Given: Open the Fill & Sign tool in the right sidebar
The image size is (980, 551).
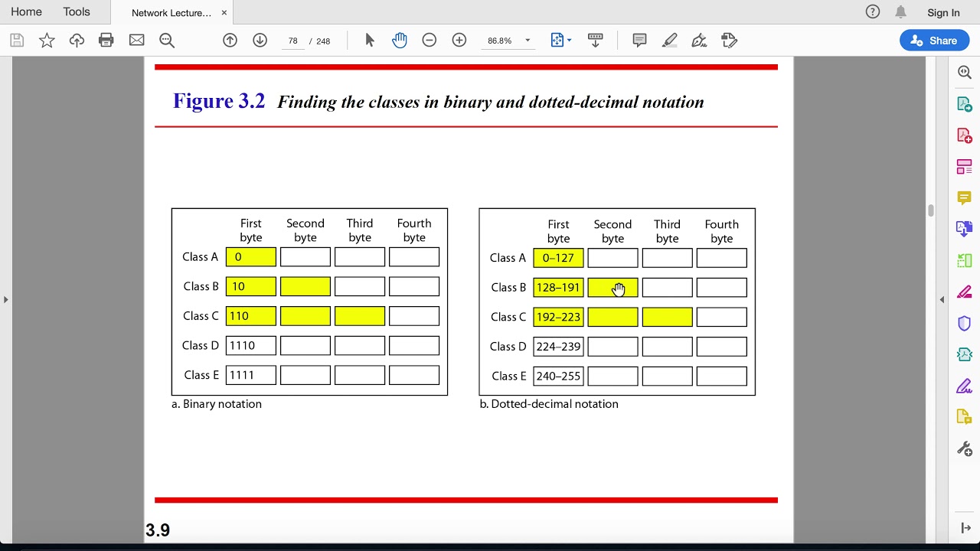Looking at the screenshot, I should click(965, 386).
